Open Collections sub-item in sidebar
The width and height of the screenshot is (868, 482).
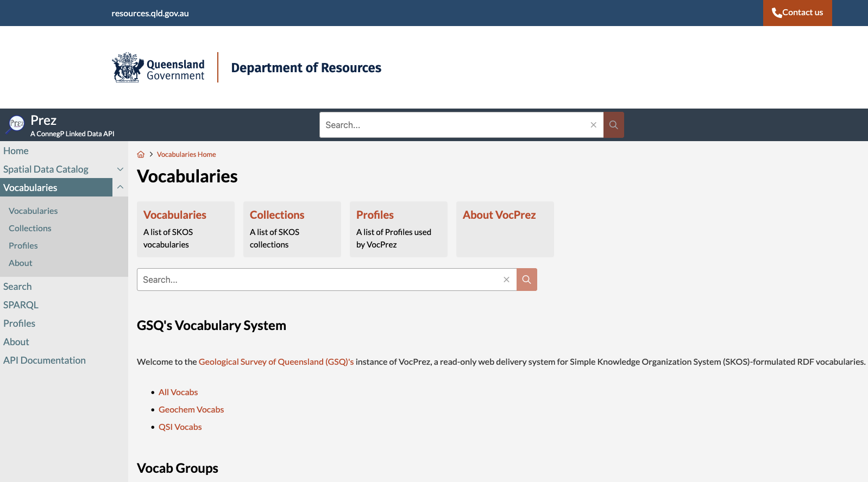click(x=30, y=228)
